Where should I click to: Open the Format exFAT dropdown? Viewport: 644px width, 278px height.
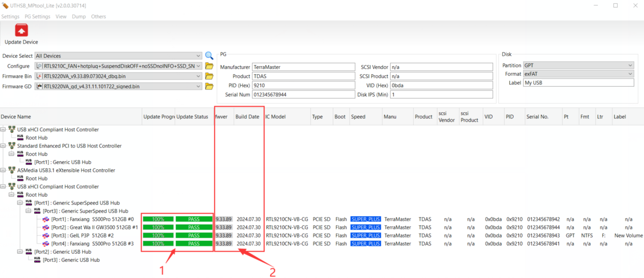coord(630,74)
